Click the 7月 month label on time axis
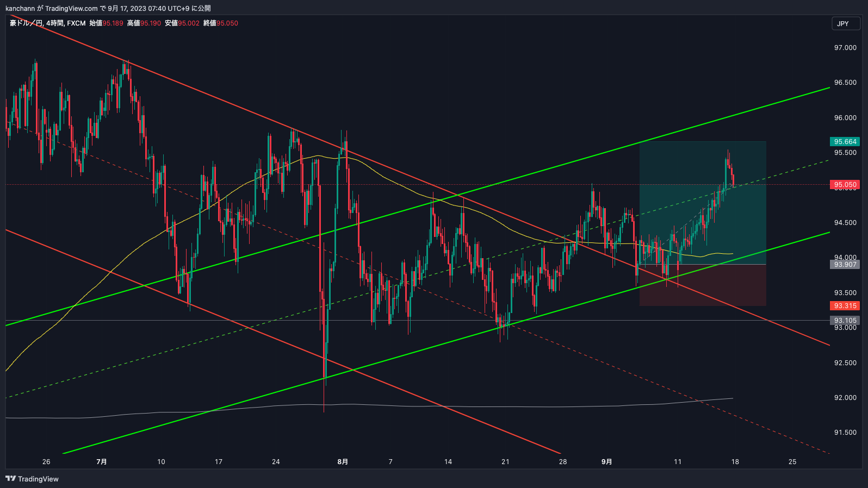 click(101, 462)
